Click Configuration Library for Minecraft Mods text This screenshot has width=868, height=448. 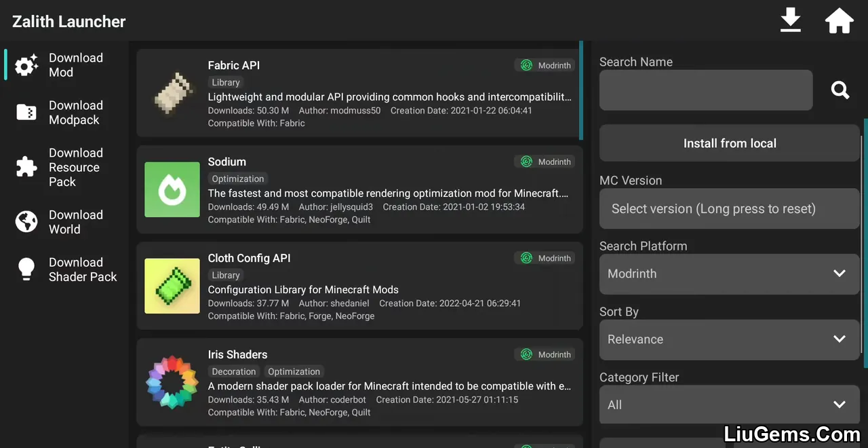[303, 289]
